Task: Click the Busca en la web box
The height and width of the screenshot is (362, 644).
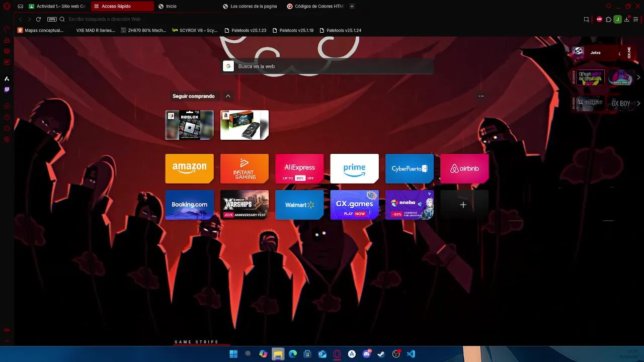Action: pyautogui.click(x=328, y=66)
